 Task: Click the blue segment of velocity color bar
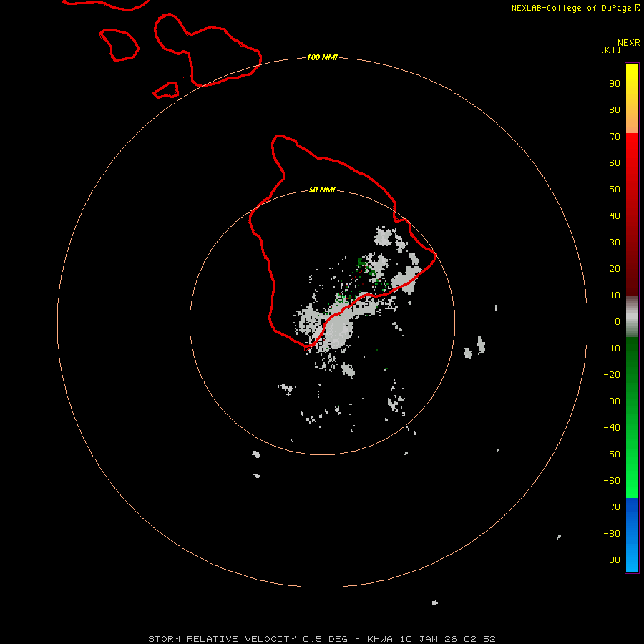[x=632, y=535]
